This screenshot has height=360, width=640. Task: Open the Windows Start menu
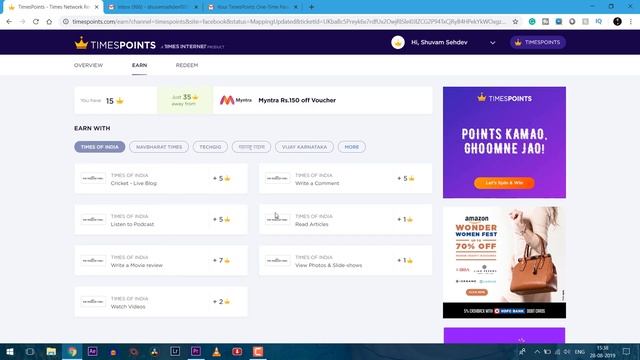[9, 352]
